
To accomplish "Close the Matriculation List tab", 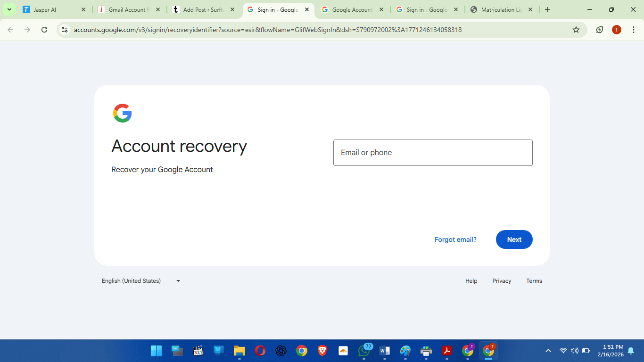I will [530, 9].
